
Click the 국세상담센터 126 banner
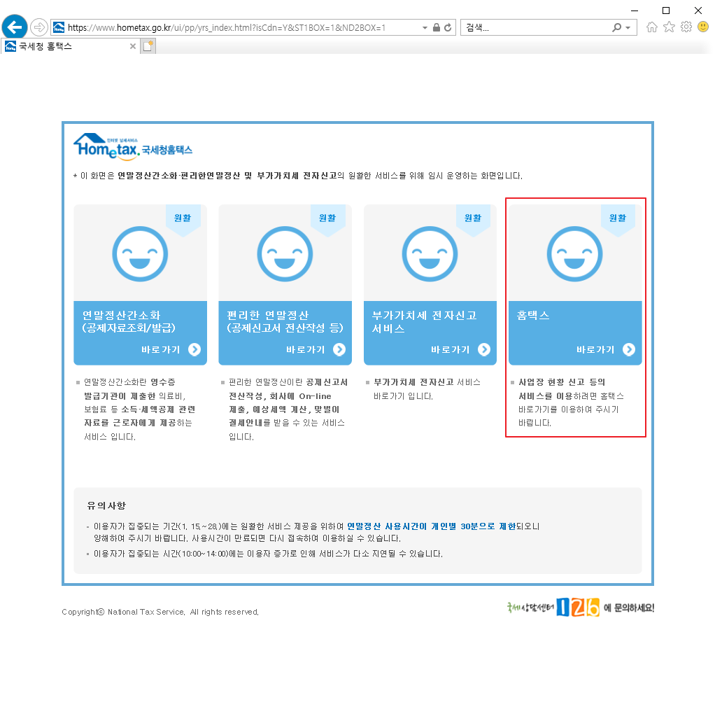click(x=580, y=608)
